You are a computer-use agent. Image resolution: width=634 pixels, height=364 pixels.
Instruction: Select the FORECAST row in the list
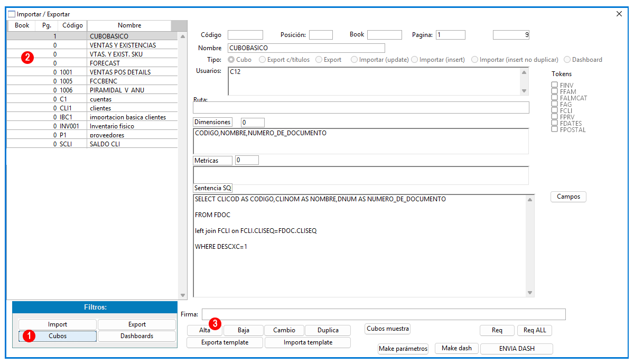tap(92, 63)
